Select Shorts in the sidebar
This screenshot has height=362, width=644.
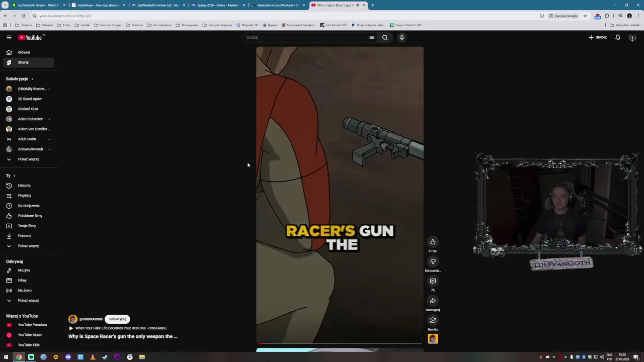coord(28,62)
